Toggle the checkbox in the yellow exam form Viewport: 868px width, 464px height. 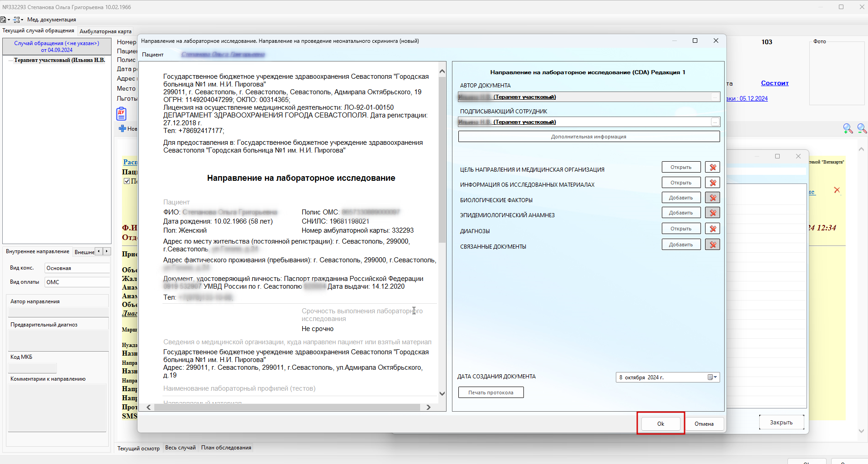127,181
